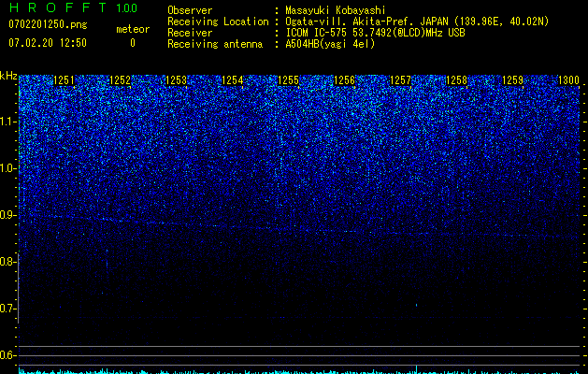The height and width of the screenshot is (374, 588).
Task: Click the Ogata-vill. Akita-Pref. JAPAN location text
Action: point(417,22)
